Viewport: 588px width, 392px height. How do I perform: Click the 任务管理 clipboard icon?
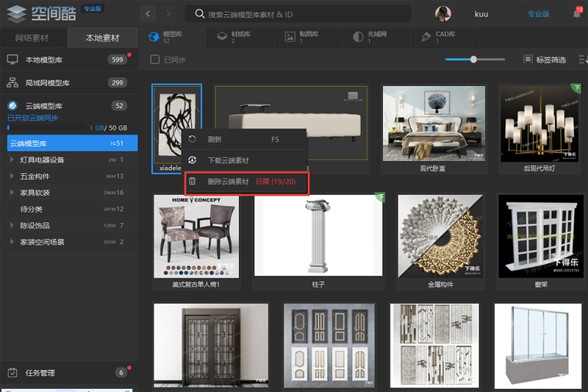(x=12, y=373)
